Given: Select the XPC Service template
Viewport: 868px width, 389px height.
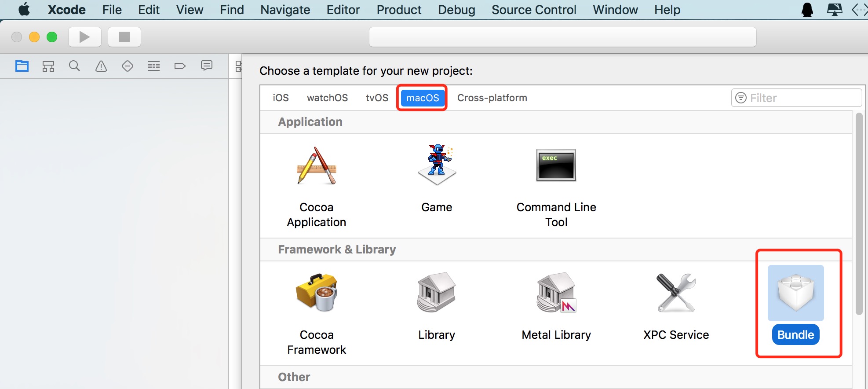Looking at the screenshot, I should [676, 307].
